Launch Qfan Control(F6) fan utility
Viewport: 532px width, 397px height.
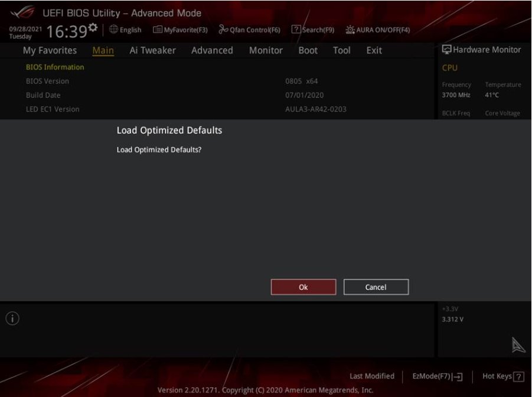coord(249,30)
